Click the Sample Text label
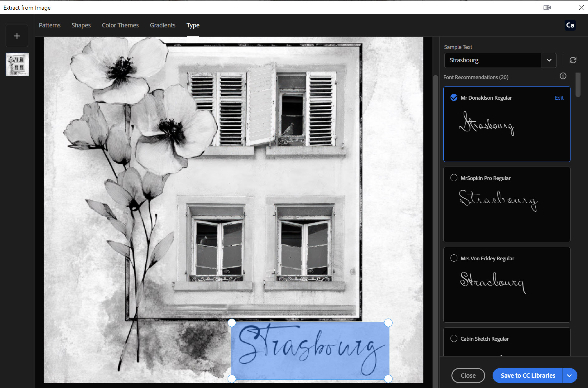Image resolution: width=588 pixels, height=388 pixels. click(458, 47)
